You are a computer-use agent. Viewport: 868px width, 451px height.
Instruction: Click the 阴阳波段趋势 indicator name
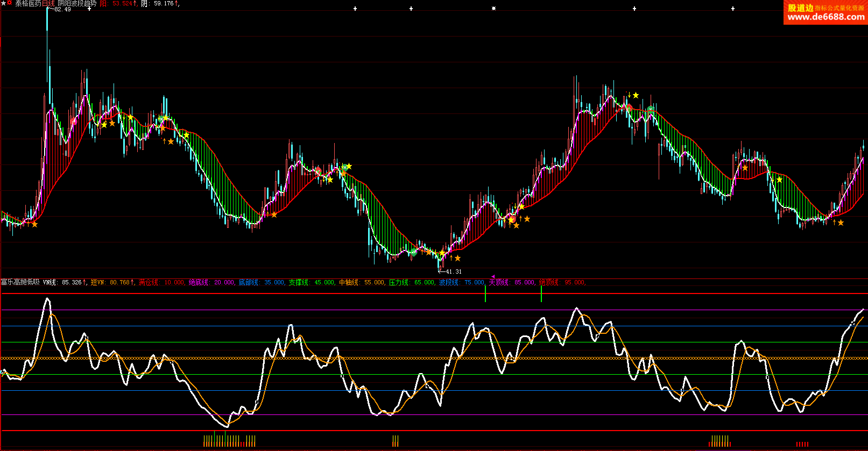tap(77, 4)
